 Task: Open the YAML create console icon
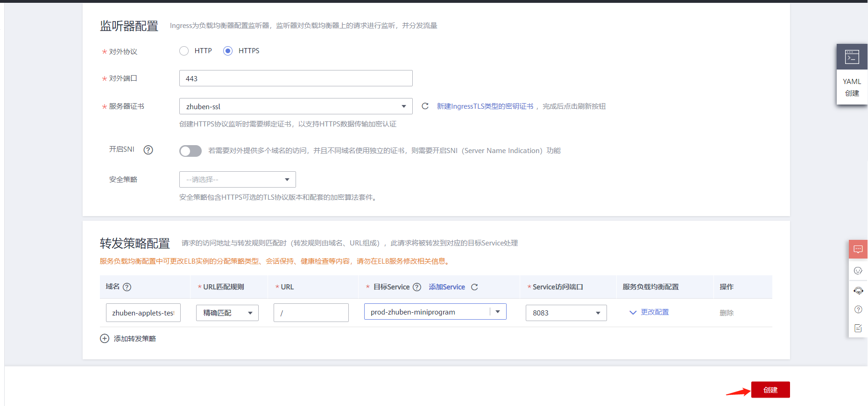coord(852,57)
